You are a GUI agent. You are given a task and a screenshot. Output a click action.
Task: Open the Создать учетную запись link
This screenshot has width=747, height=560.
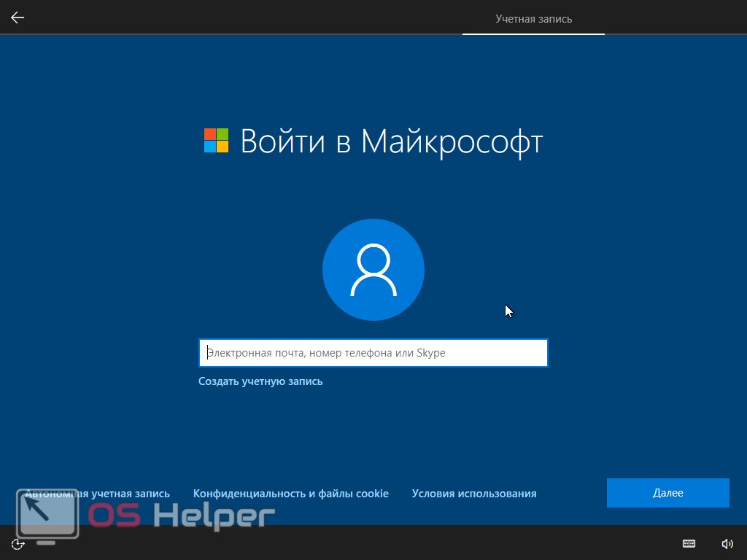pyautogui.click(x=260, y=381)
